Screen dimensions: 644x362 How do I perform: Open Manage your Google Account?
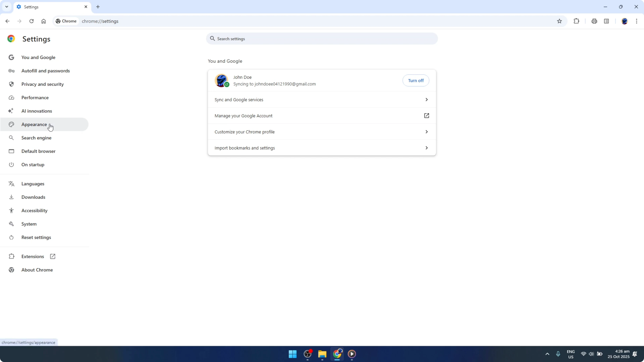(321, 116)
